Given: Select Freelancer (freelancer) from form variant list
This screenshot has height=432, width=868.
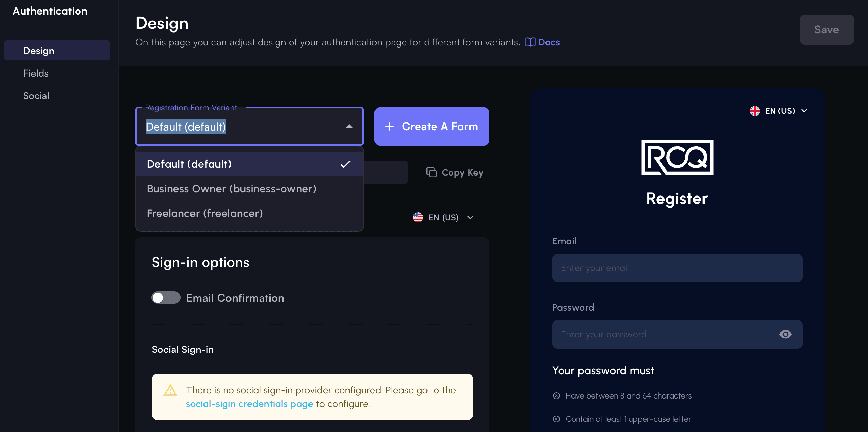Looking at the screenshot, I should pos(205,212).
